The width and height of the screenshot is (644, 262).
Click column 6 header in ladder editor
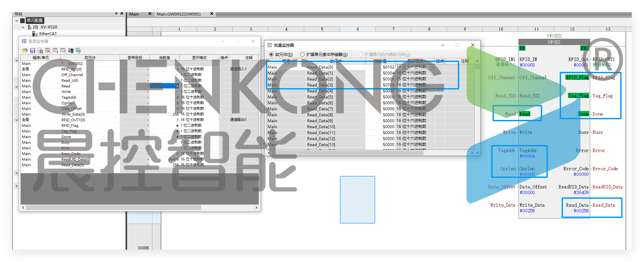pyautogui.click(x=358, y=29)
